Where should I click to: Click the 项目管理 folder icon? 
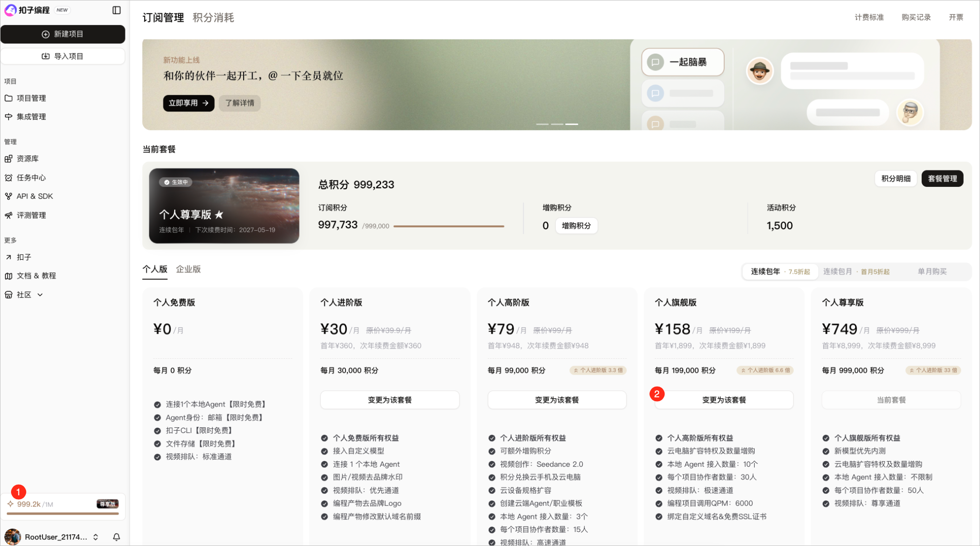pos(9,98)
